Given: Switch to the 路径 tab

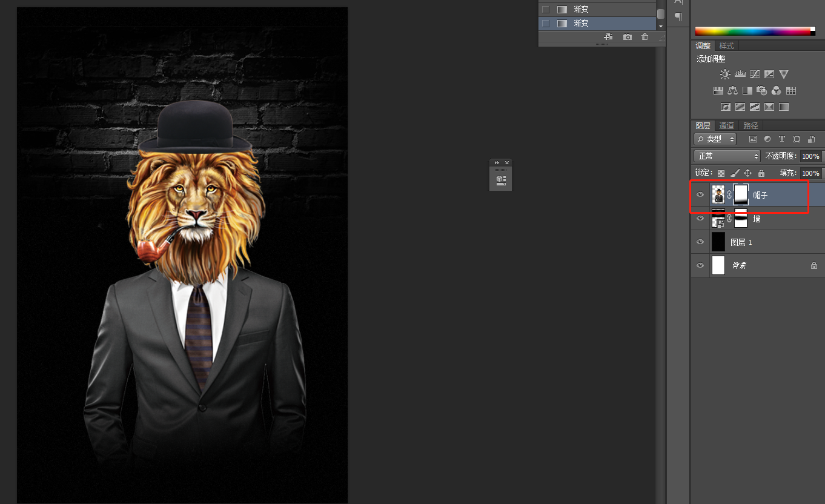Looking at the screenshot, I should tap(750, 126).
